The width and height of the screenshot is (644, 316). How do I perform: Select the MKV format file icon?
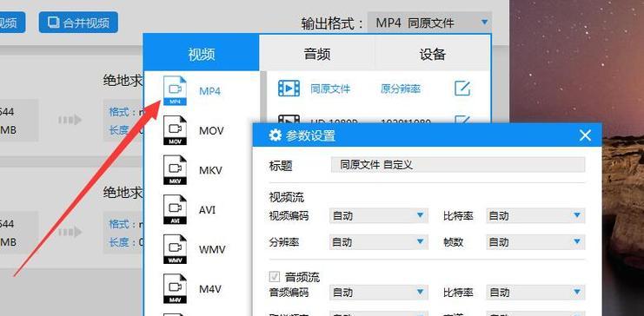coord(175,170)
